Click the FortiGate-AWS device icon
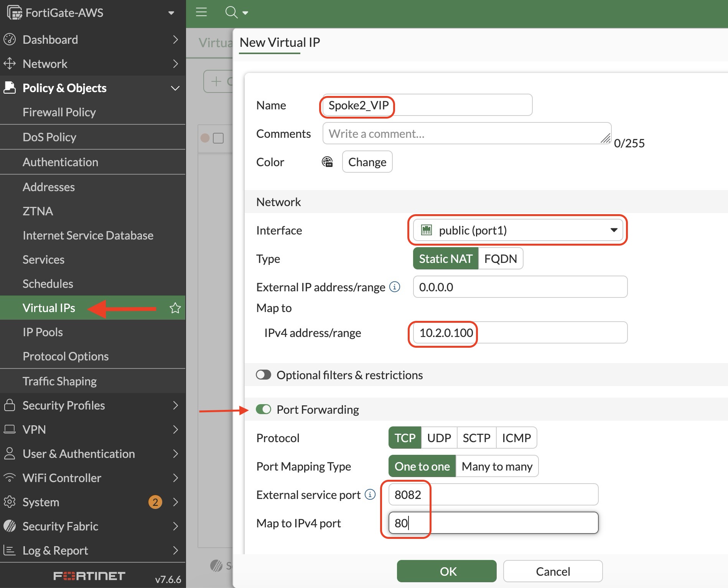The width and height of the screenshot is (728, 588). pyautogui.click(x=14, y=13)
